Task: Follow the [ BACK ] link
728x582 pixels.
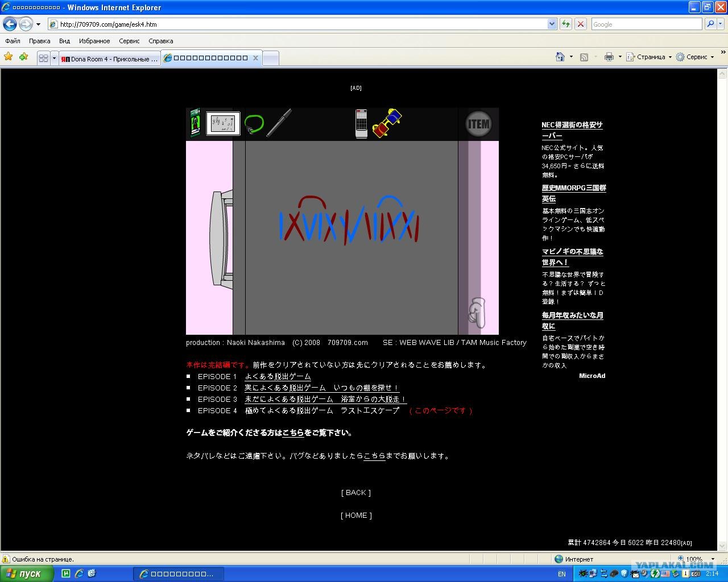Action: (356, 493)
